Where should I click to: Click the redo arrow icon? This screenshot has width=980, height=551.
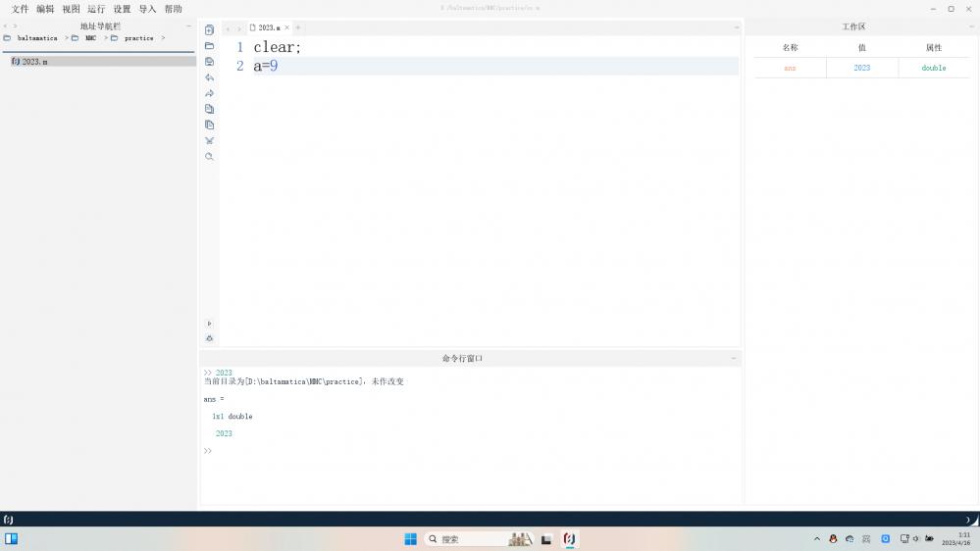click(209, 93)
